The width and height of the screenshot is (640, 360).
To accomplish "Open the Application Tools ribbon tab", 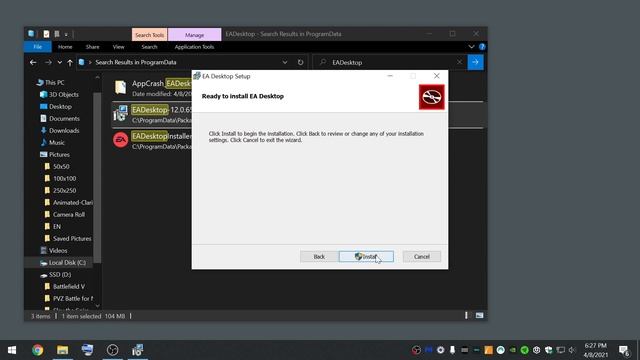I will coord(194,47).
